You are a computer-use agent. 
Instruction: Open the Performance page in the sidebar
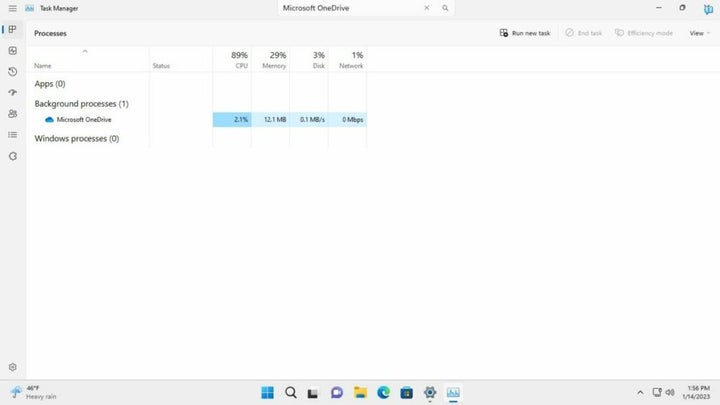[12, 50]
